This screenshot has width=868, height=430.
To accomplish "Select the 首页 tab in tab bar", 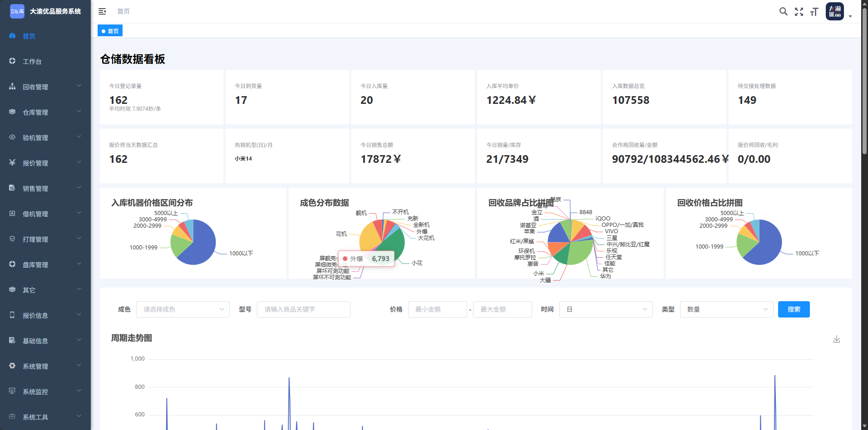I will tap(110, 31).
